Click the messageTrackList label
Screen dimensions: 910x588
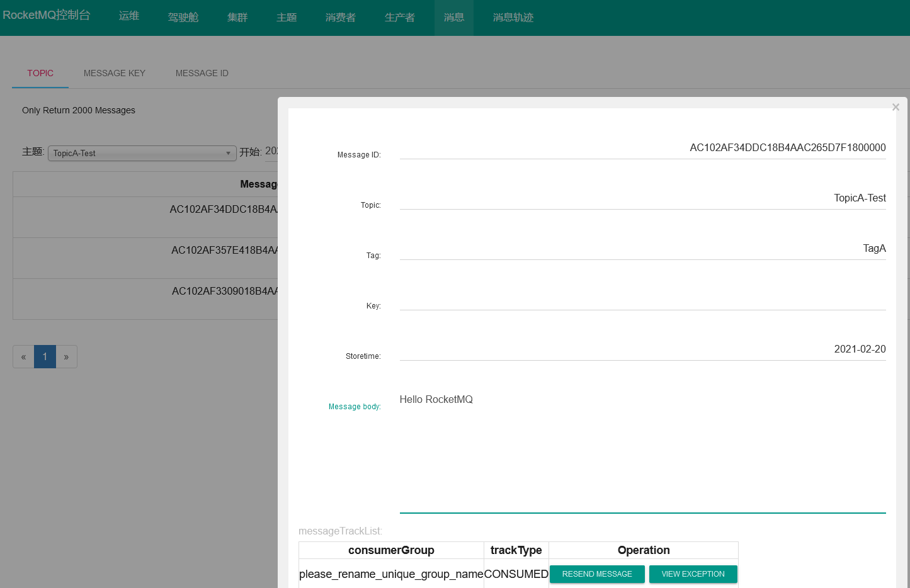click(x=340, y=531)
